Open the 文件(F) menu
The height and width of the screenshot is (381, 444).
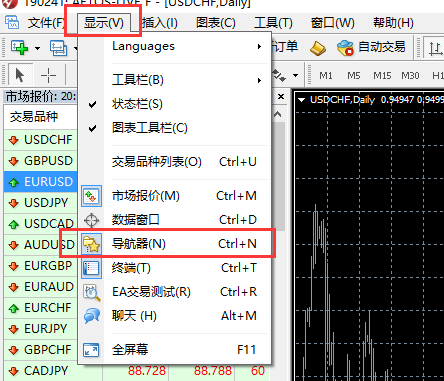[46, 23]
